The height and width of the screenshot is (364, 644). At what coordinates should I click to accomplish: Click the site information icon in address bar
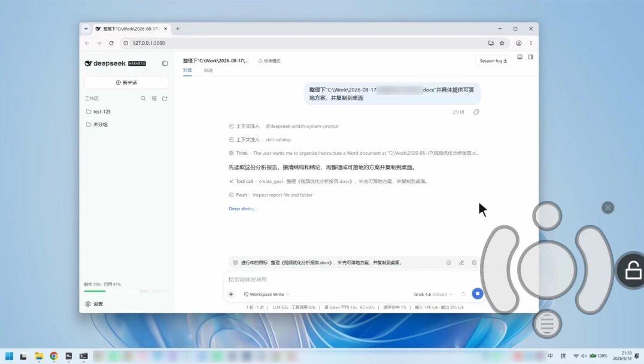[126, 43]
